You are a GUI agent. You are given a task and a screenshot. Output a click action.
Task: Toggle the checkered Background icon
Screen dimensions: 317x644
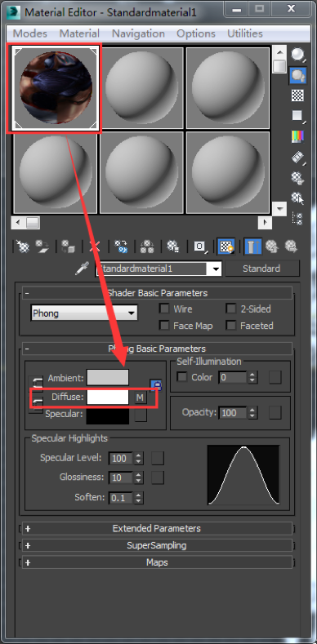[x=297, y=95]
